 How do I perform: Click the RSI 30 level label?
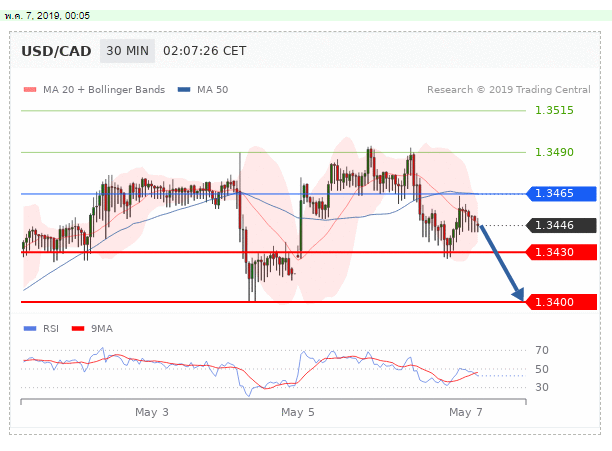pyautogui.click(x=542, y=387)
